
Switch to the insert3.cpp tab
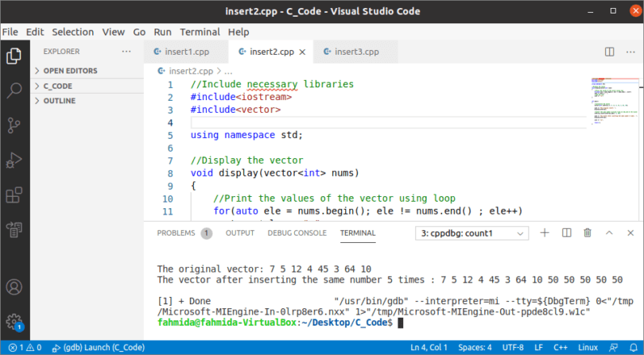pos(355,52)
